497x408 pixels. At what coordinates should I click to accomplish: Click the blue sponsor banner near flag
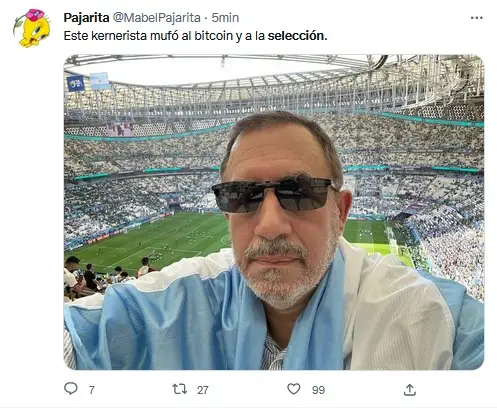76,84
